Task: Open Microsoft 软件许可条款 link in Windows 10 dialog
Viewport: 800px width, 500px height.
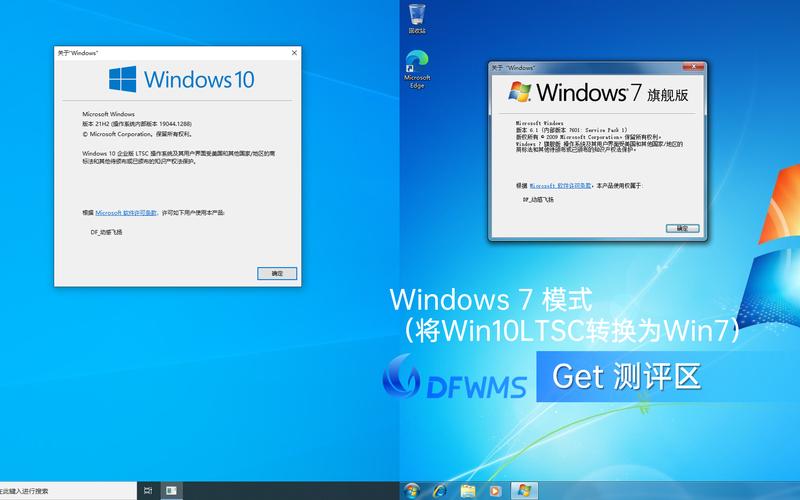Action: click(x=126, y=213)
